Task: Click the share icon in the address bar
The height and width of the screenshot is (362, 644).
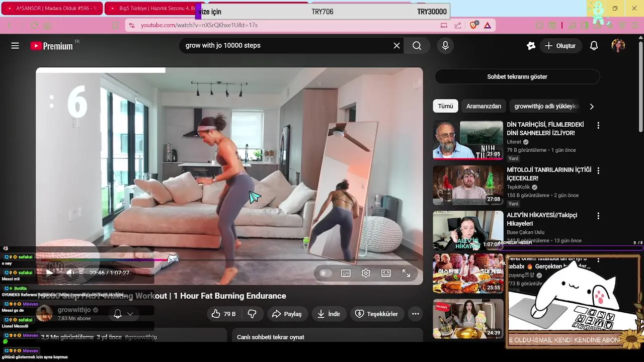Action: point(458,25)
